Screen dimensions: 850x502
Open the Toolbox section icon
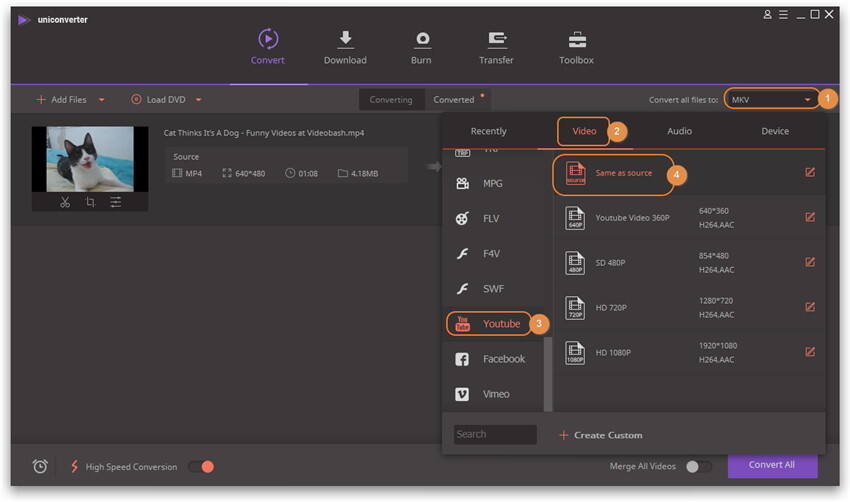pos(577,40)
